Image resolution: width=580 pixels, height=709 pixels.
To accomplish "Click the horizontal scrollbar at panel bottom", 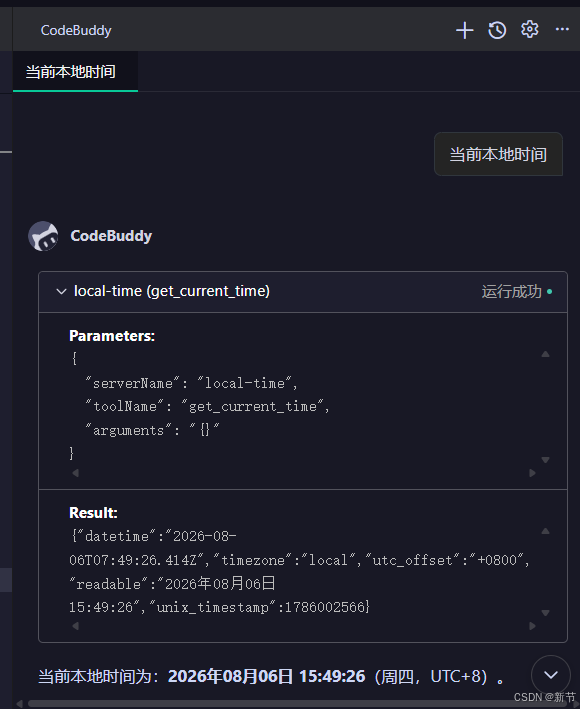I will point(271,704).
